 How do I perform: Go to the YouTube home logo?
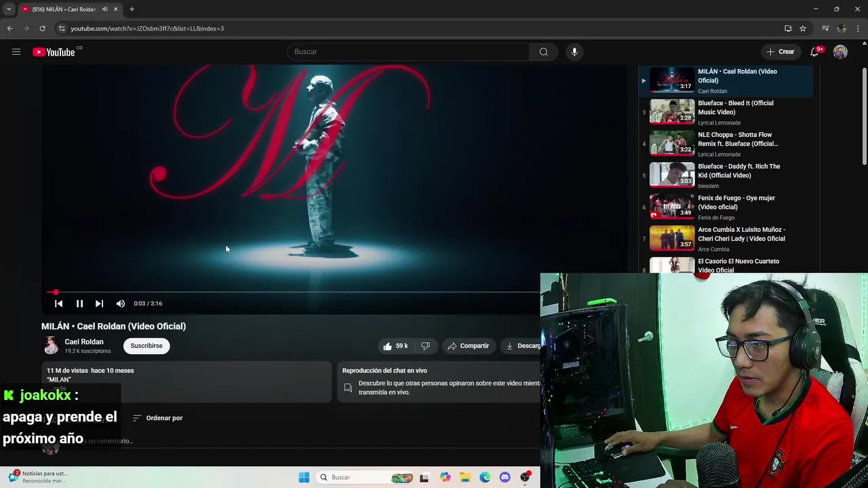coord(54,52)
